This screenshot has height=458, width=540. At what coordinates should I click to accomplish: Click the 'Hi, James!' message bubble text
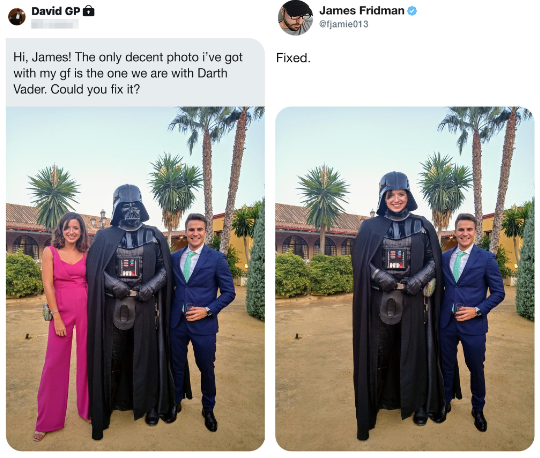tap(128, 73)
